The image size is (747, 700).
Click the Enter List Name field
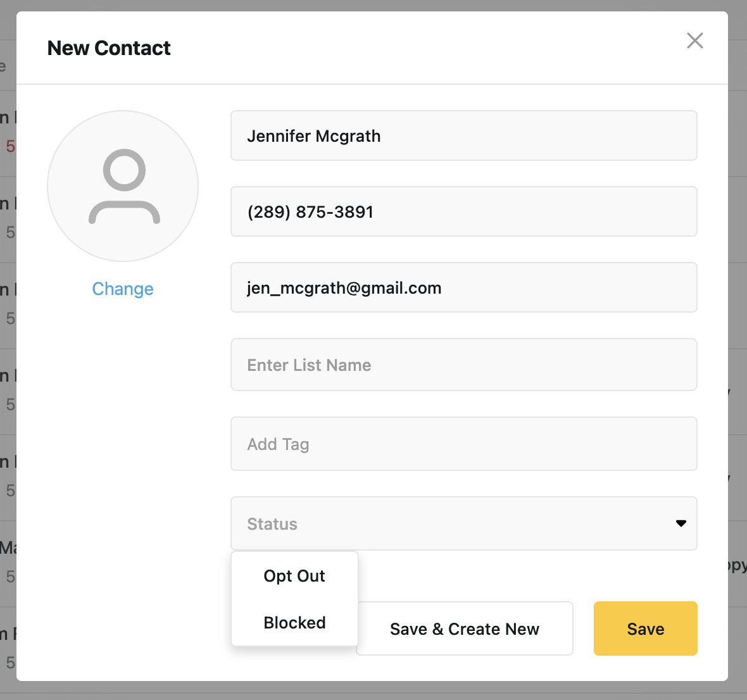(463, 365)
